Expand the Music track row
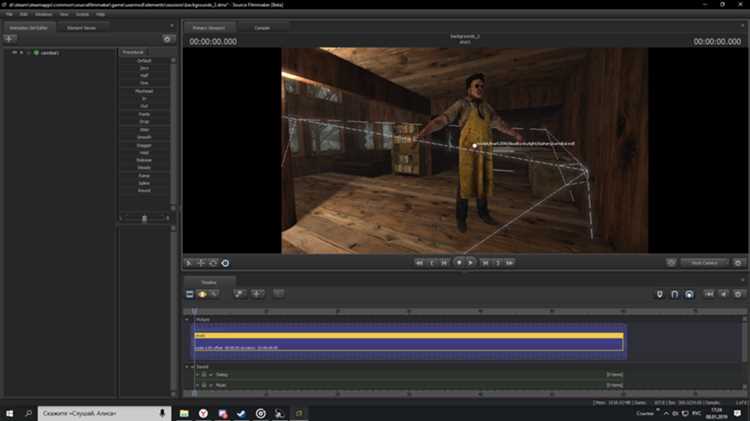This screenshot has height=421, width=750. point(198,385)
